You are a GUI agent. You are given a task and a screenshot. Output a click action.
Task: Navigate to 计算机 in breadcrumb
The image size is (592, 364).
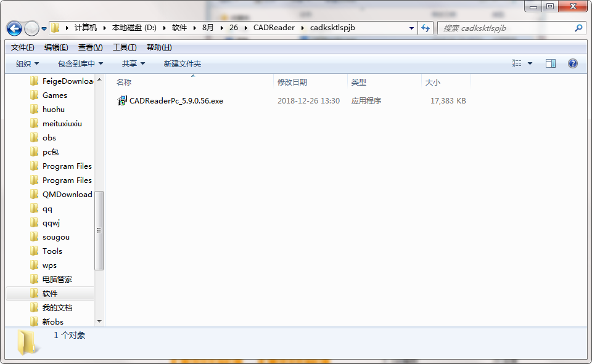[85, 28]
